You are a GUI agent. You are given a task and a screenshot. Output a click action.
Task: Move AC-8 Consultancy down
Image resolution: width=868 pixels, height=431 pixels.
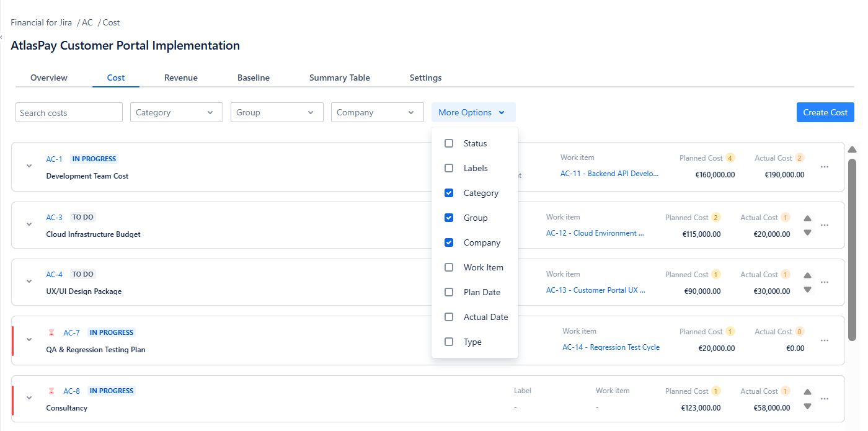(807, 406)
